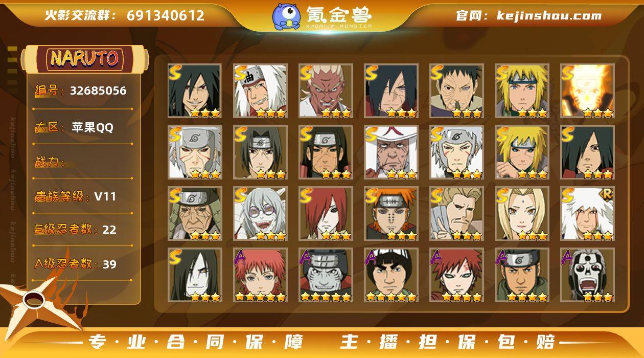
Task: Choose the Kabuto Sage Mode portrait with glasses
Action: click(261, 214)
